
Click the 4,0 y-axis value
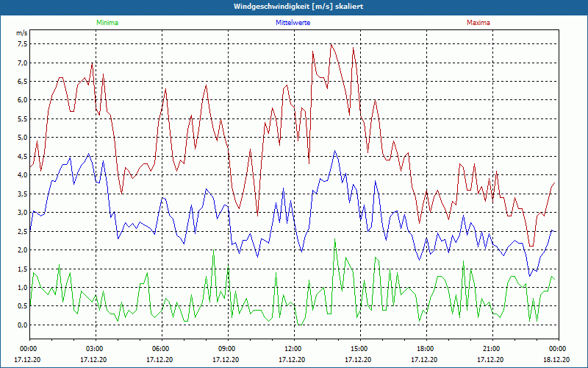[x=23, y=175]
